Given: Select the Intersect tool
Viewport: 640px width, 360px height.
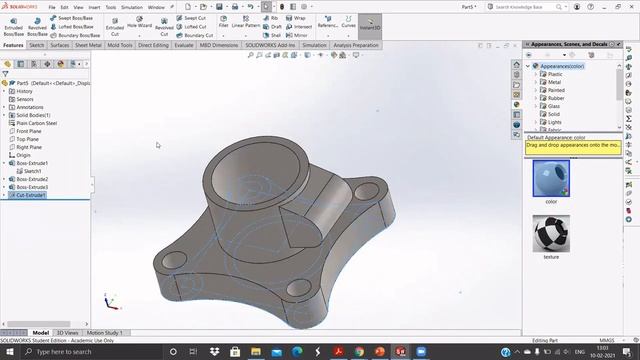Looking at the screenshot, I should 299,27.
